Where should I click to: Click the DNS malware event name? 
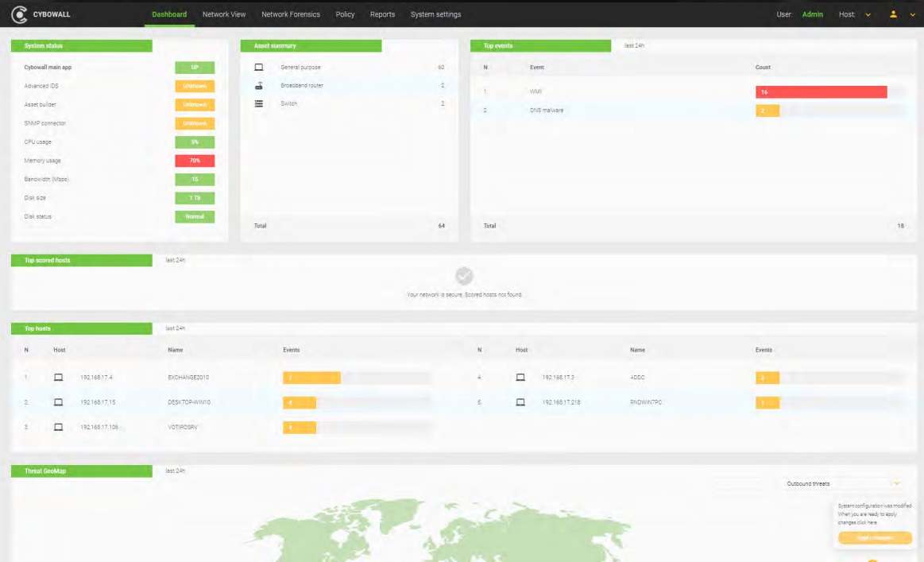click(x=547, y=110)
